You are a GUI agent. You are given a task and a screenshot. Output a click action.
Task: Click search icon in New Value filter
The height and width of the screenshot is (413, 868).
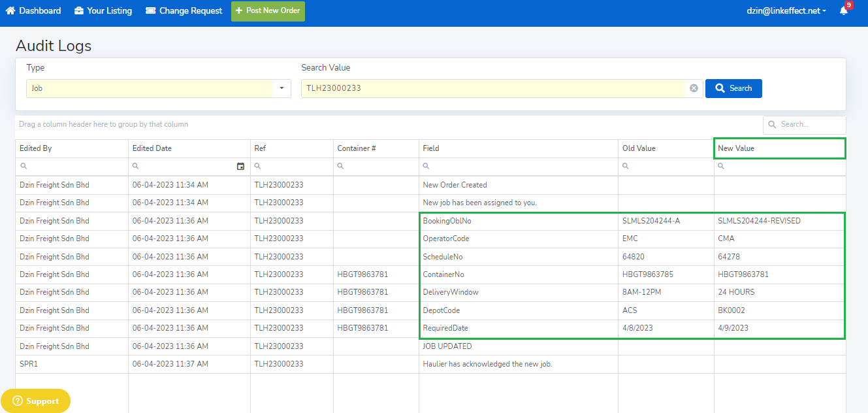pos(721,167)
